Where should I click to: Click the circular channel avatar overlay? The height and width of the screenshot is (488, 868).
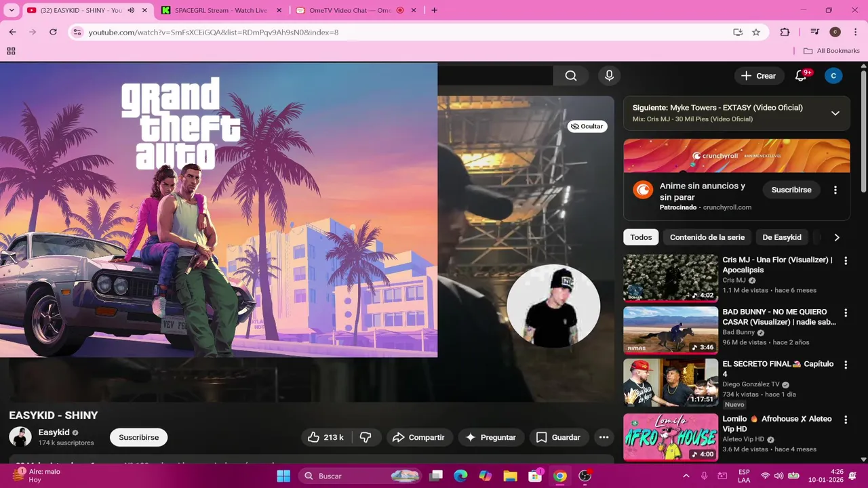click(x=553, y=306)
